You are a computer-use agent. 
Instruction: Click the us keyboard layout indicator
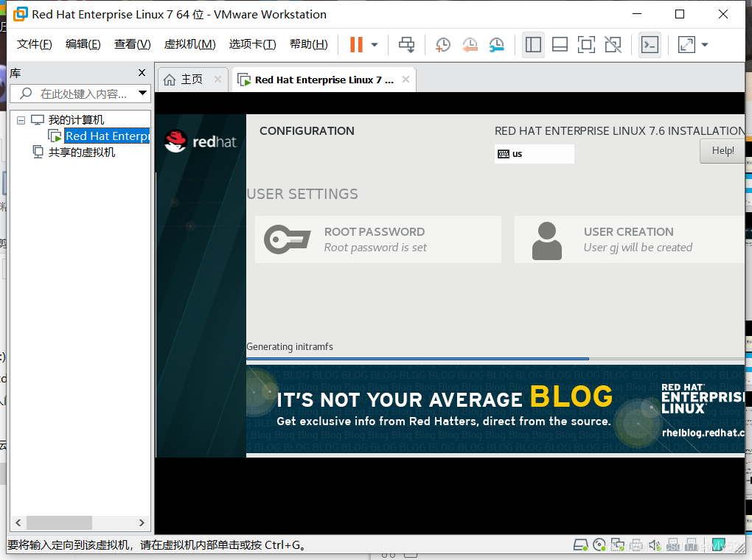pyautogui.click(x=535, y=154)
